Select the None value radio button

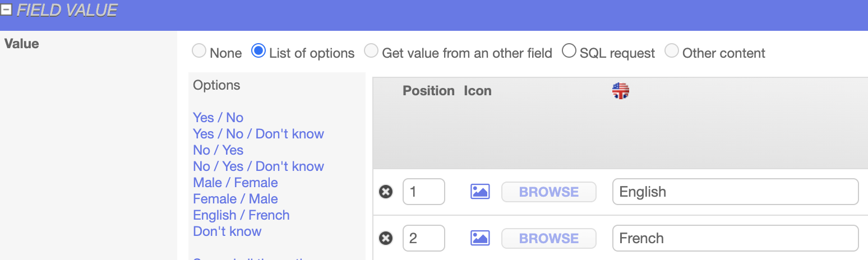click(x=199, y=52)
